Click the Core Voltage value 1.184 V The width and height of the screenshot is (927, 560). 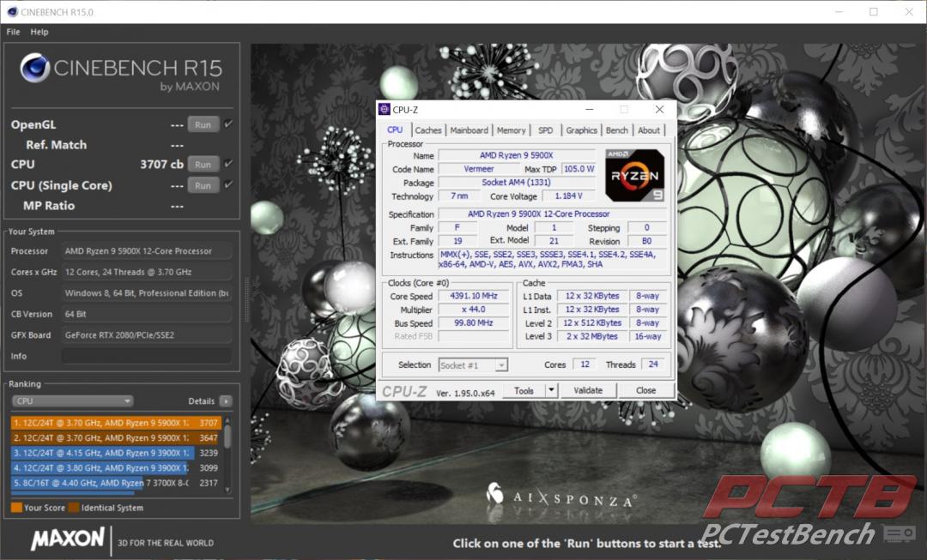pyautogui.click(x=569, y=196)
